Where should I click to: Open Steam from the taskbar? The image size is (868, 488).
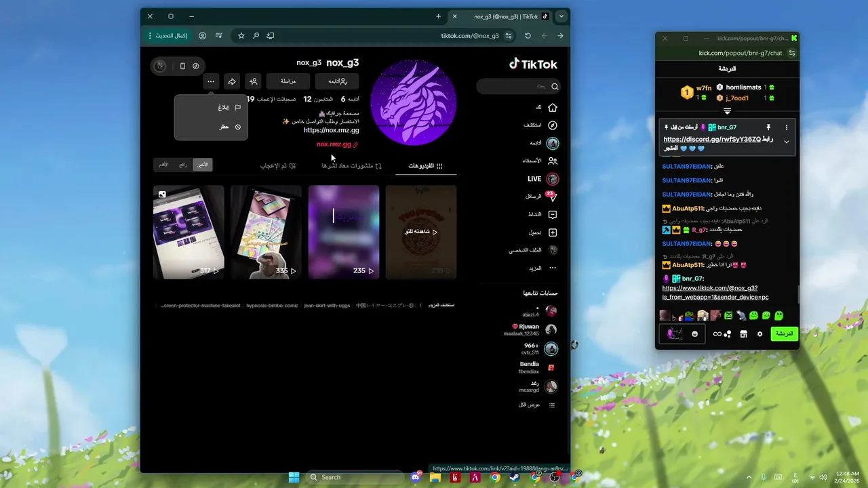(x=515, y=477)
